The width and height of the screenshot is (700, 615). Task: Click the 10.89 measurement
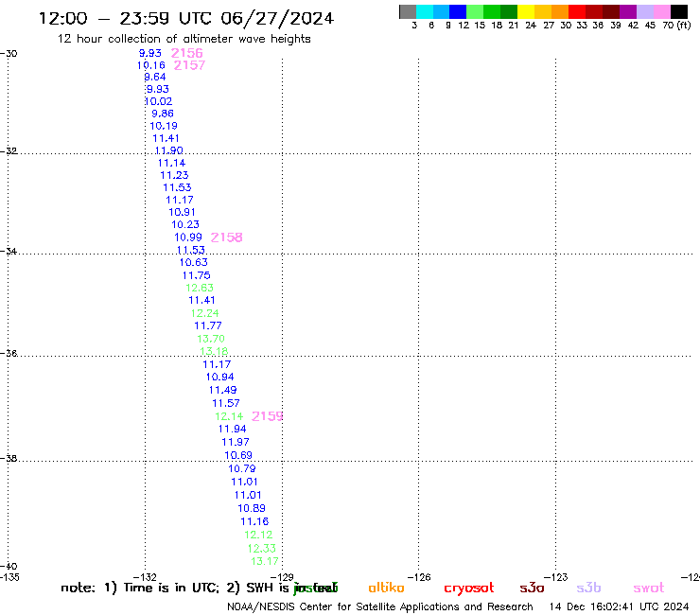coord(252,508)
